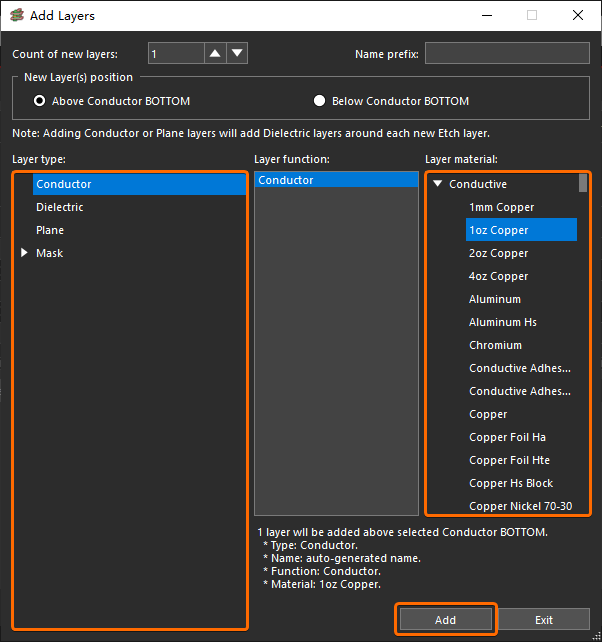Select Above Conductor BOTTOM radio button
Viewport: 602px width, 642px height.
point(40,101)
